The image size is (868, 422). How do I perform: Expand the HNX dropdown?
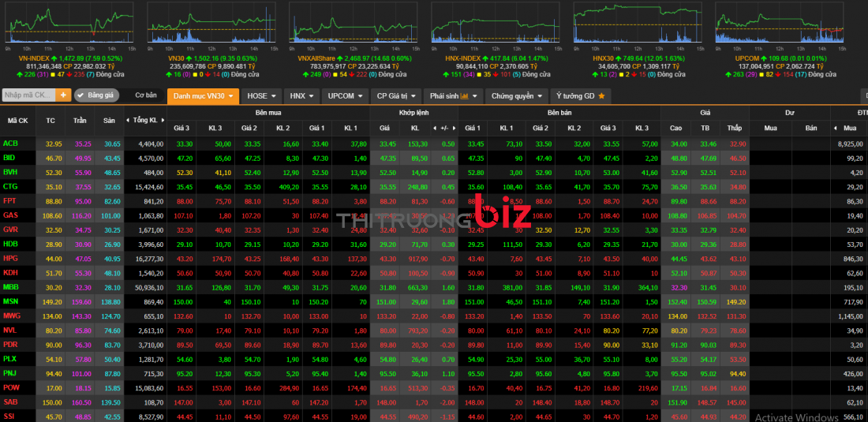[x=301, y=95]
